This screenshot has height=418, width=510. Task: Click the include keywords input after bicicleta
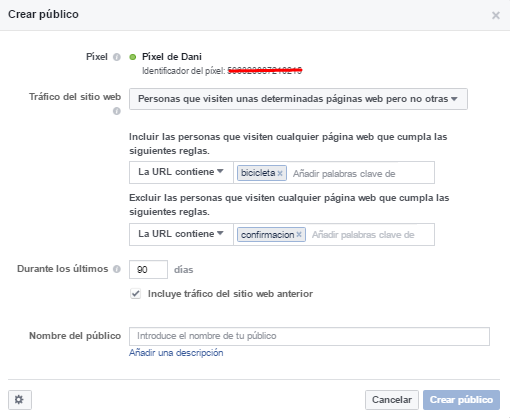pos(362,173)
